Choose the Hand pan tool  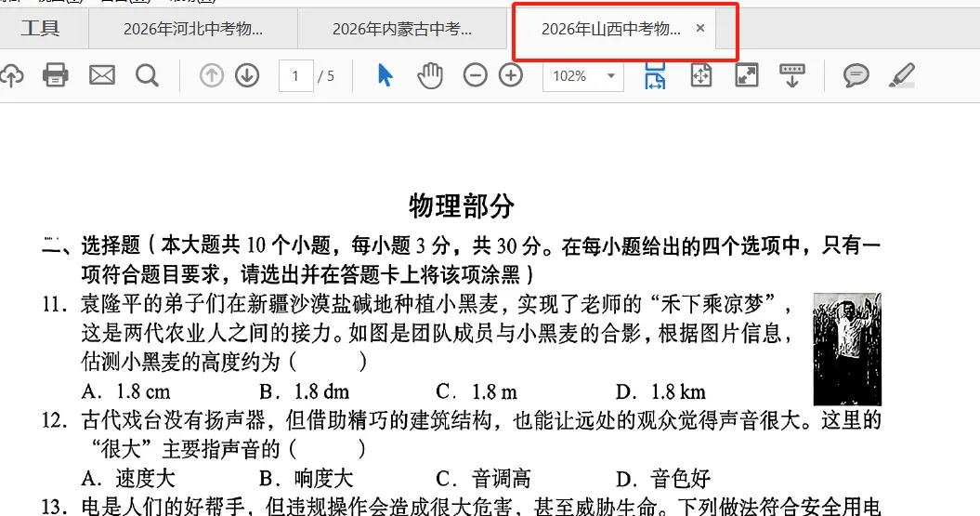click(x=430, y=75)
